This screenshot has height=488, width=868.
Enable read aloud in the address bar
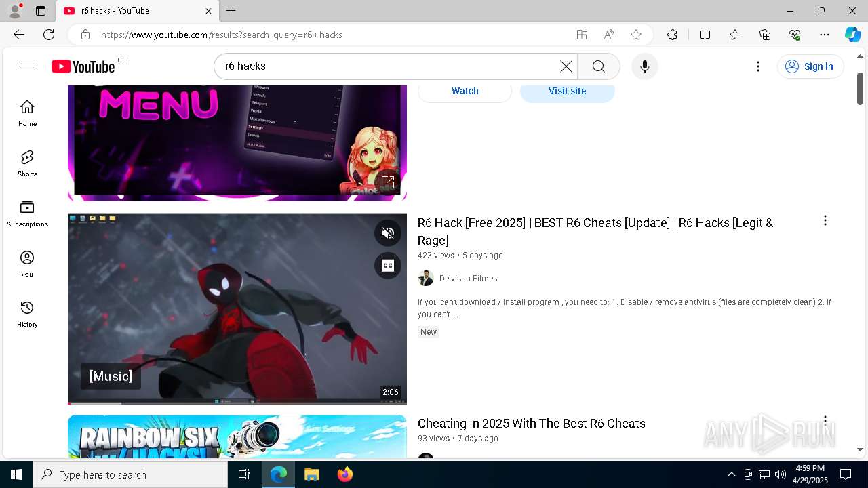[x=608, y=35]
